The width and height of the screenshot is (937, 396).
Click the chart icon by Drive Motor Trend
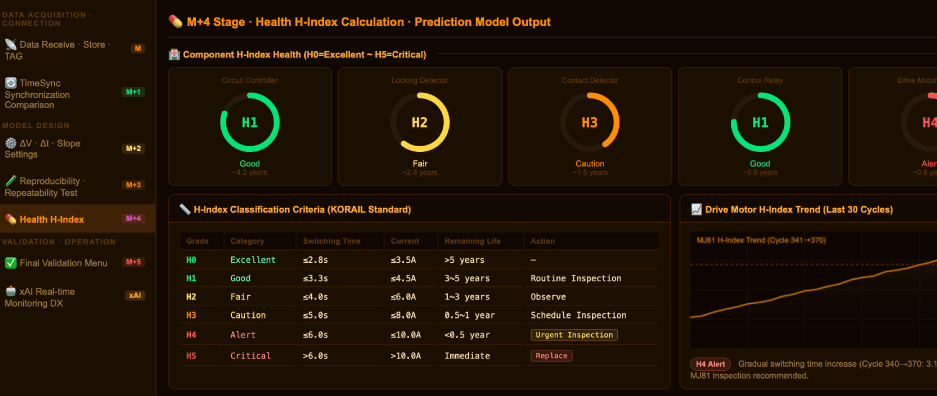point(696,210)
